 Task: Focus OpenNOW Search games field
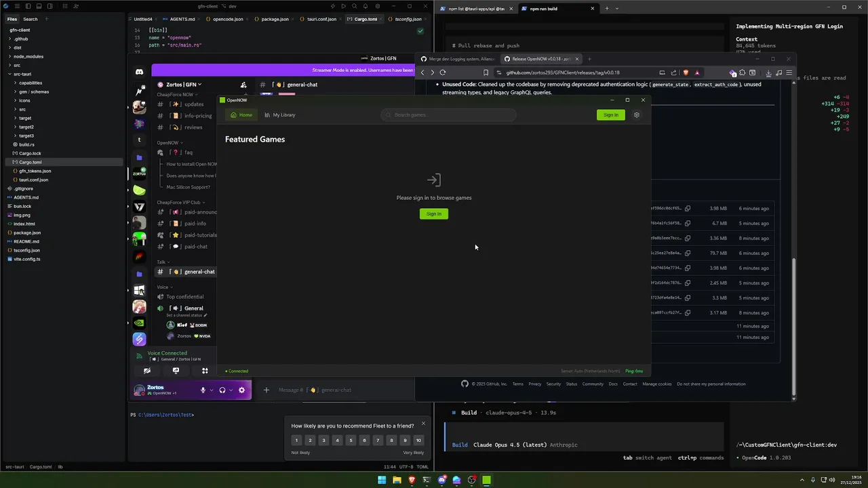[x=449, y=115]
